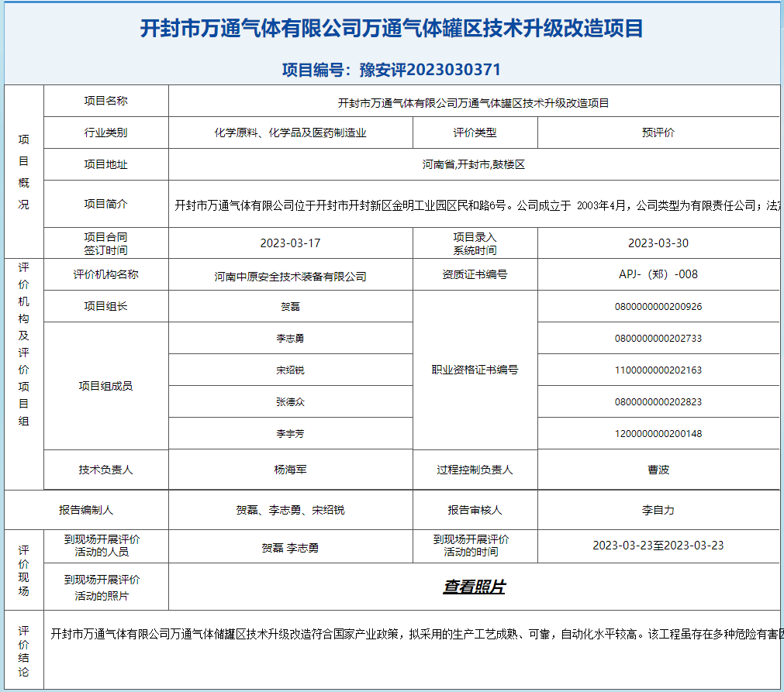Image resolution: width=784 pixels, height=692 pixels.
Task: Select certificate number APJ-（郑）-008
Action: pyautogui.click(x=658, y=274)
